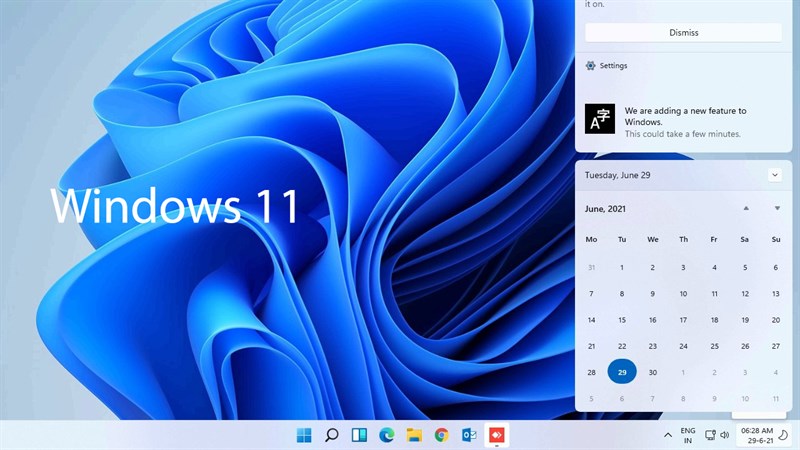Open the Windows Start menu
The width and height of the screenshot is (800, 450).
304,435
